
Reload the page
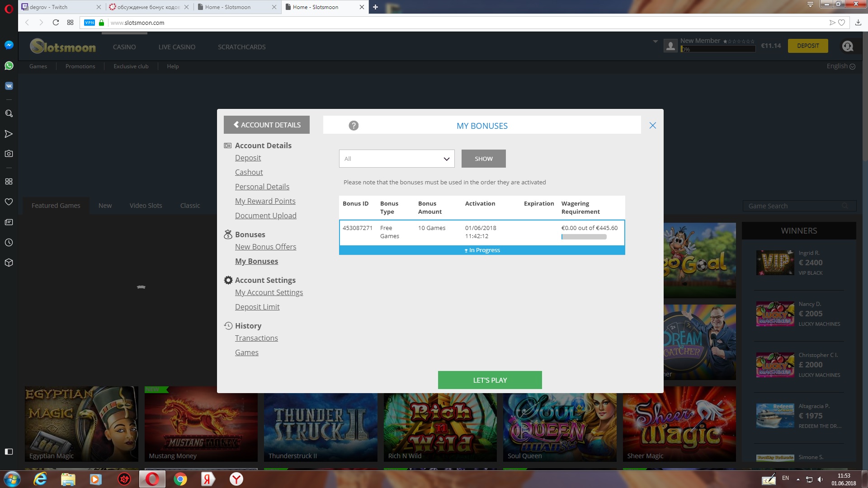(56, 23)
